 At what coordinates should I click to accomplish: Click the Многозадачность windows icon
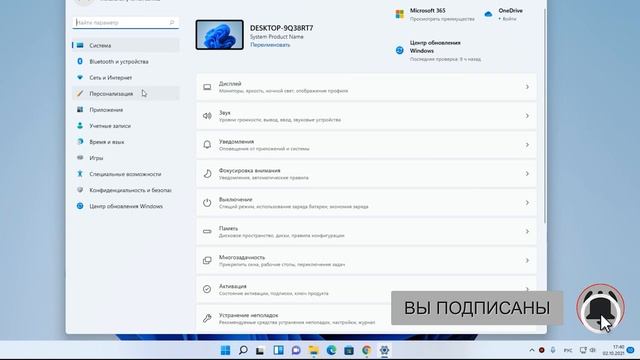[x=207, y=260]
